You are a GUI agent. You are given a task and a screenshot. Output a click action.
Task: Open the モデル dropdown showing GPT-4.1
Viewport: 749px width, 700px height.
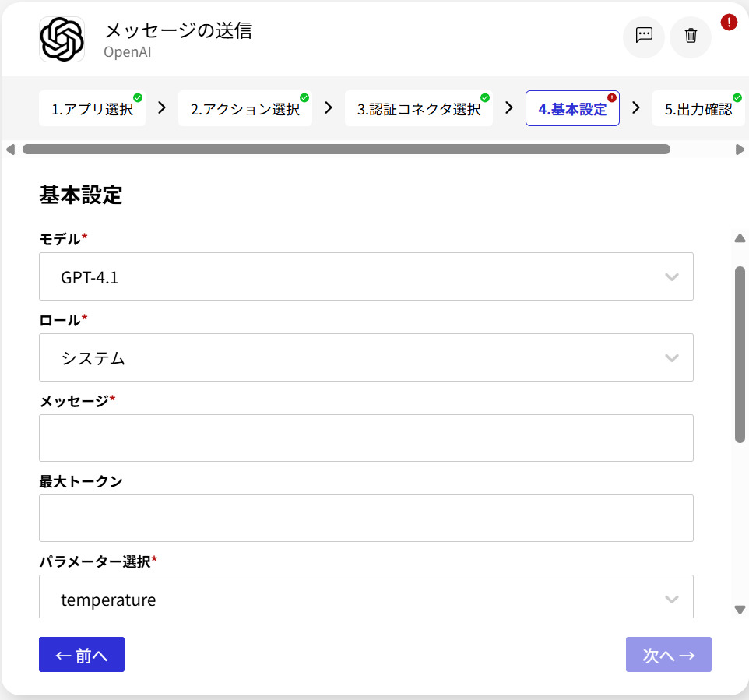point(366,276)
